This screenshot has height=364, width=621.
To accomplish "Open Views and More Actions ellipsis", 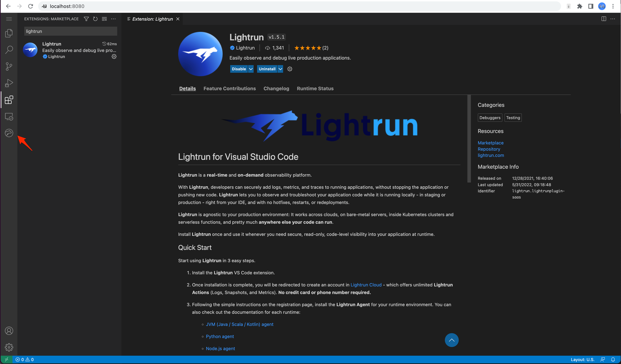I will [113, 19].
